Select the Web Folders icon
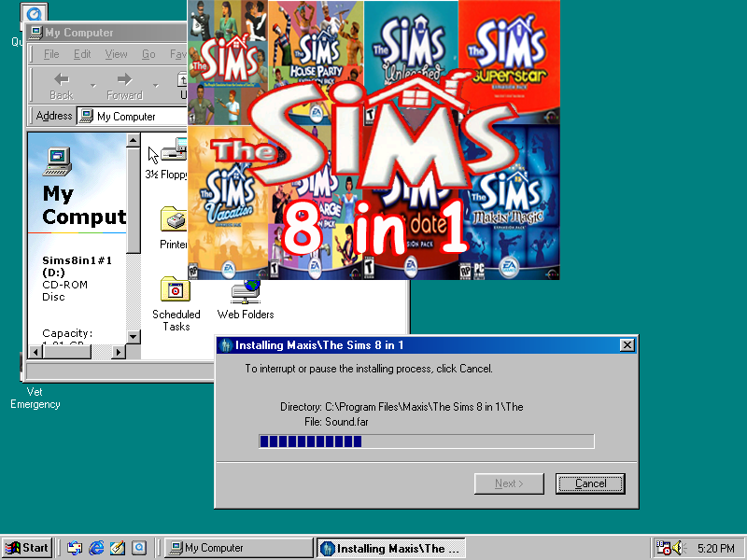 click(246, 300)
